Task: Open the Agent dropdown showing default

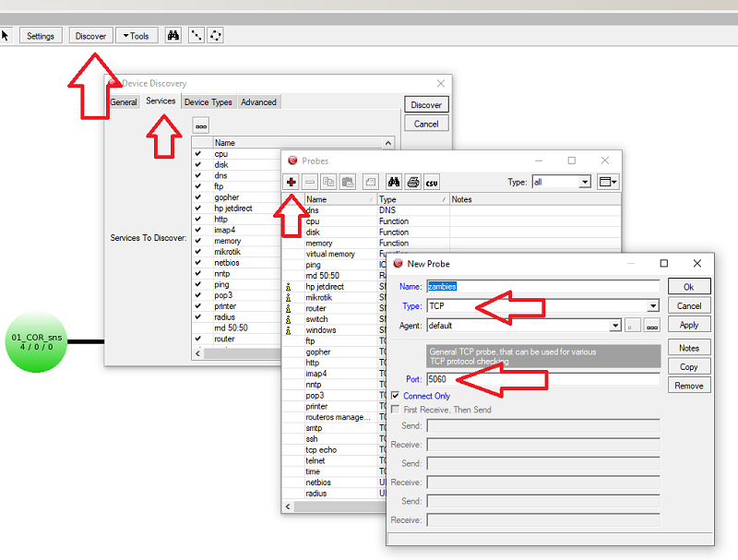Action: 617,325
